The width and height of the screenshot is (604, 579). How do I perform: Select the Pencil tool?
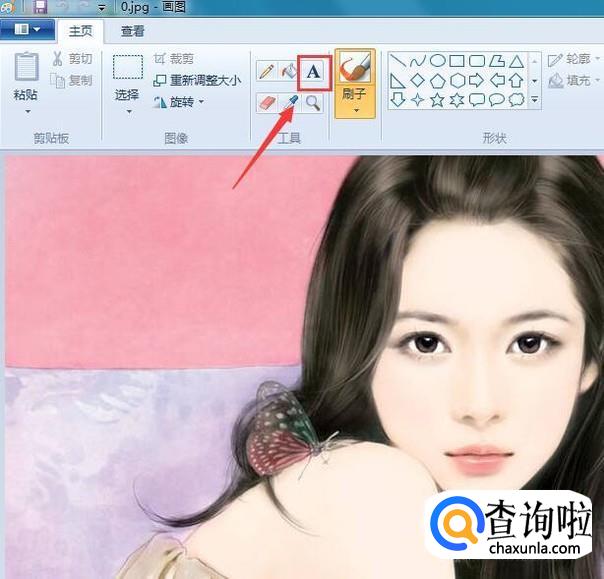tap(267, 72)
